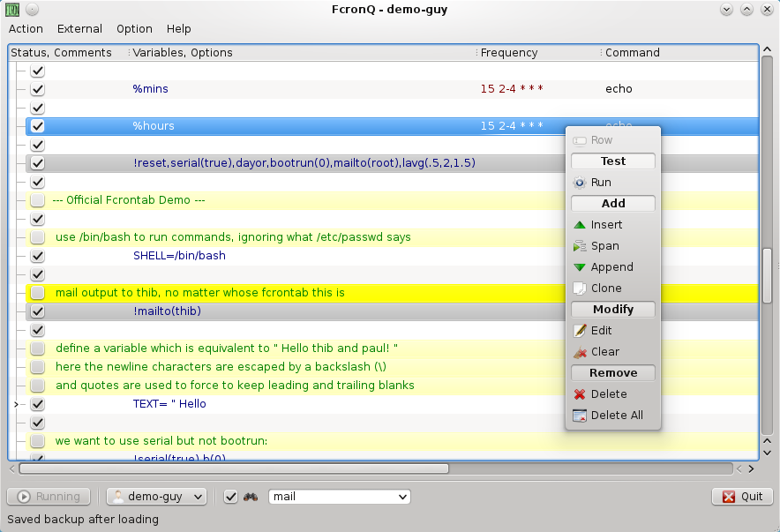This screenshot has height=532, width=780.
Task: Open the demo-guy user dropdown
Action: point(156,497)
